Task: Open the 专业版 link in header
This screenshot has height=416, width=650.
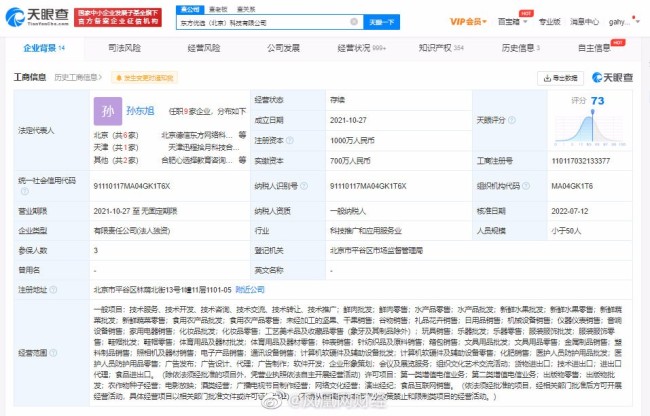Action: tap(549, 22)
